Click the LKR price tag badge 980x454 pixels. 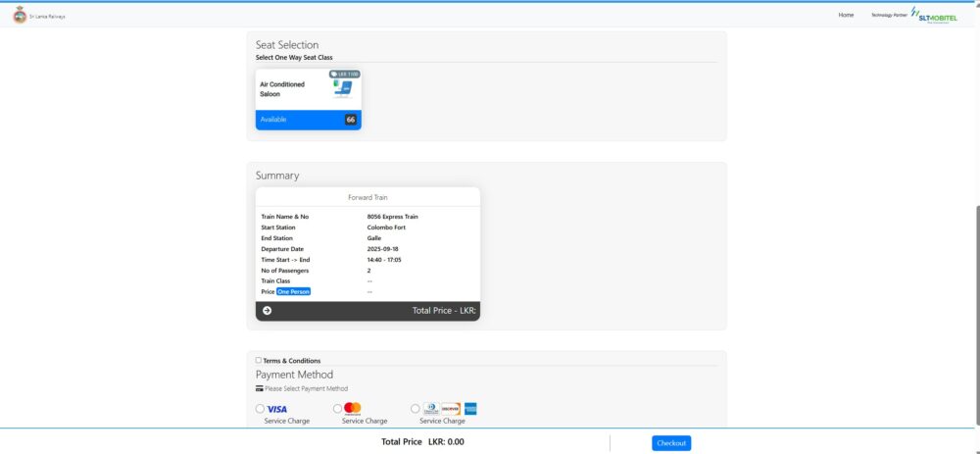pos(344,74)
